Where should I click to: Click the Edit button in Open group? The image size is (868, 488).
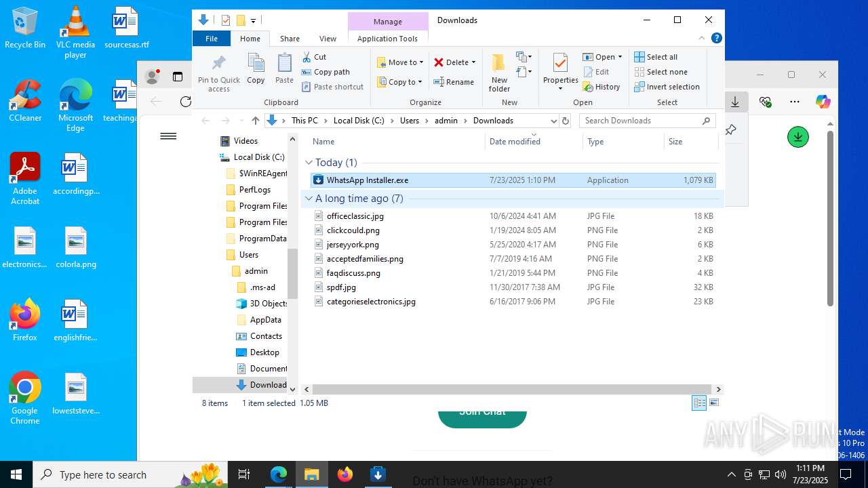point(596,72)
